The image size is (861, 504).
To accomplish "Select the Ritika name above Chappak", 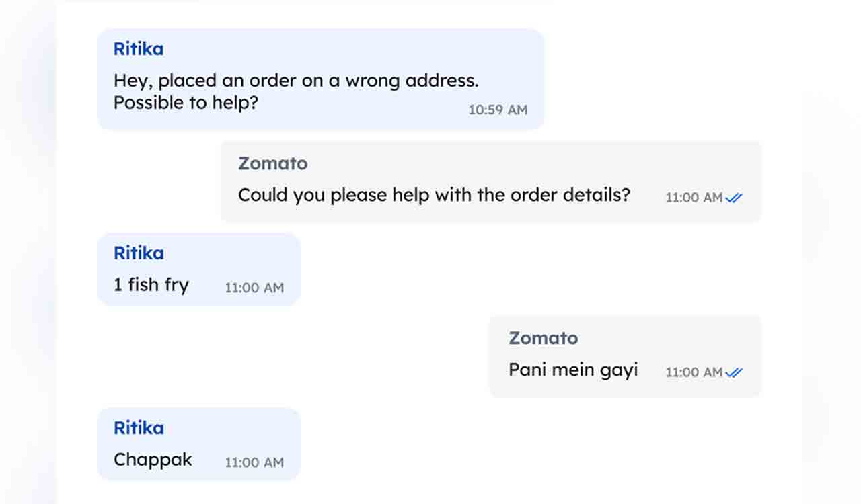I will pyautogui.click(x=138, y=428).
